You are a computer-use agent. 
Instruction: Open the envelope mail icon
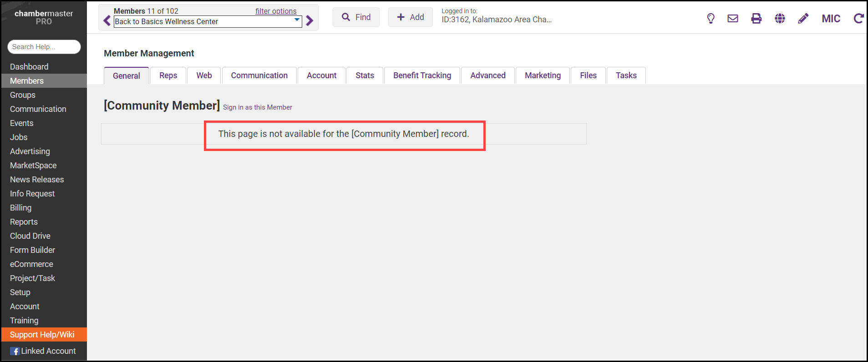733,19
